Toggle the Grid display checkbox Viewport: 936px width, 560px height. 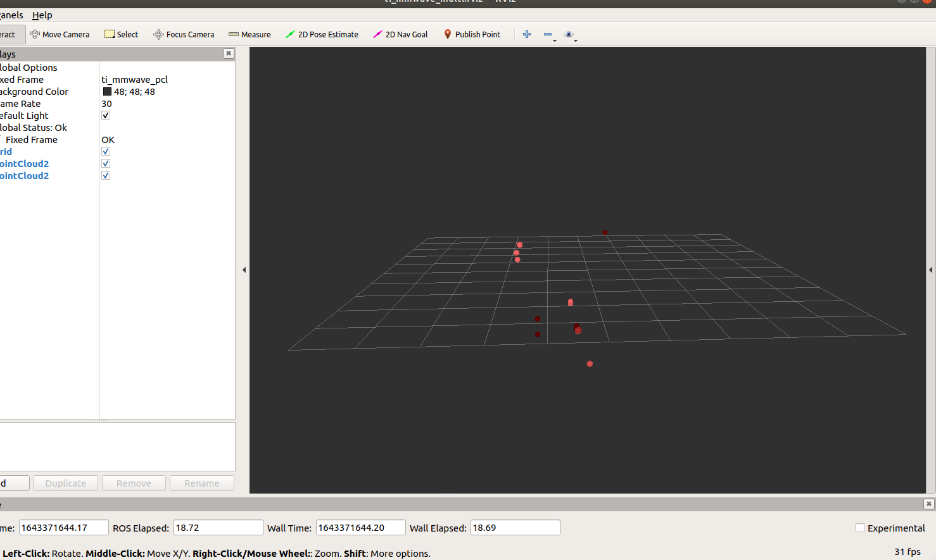tap(106, 151)
